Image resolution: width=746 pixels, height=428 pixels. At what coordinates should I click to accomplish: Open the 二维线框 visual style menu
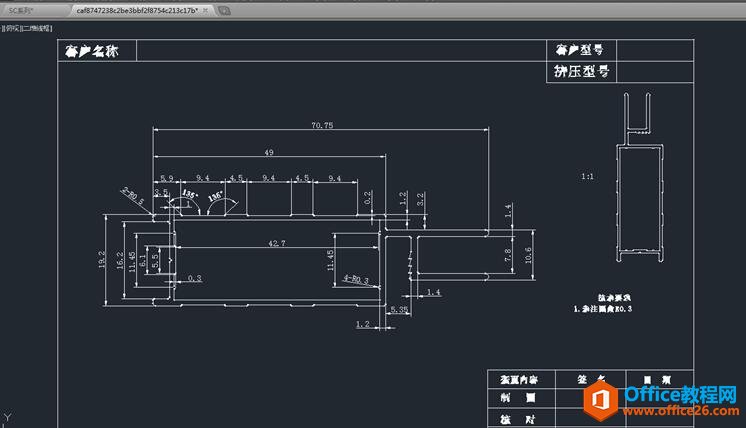click(x=37, y=29)
